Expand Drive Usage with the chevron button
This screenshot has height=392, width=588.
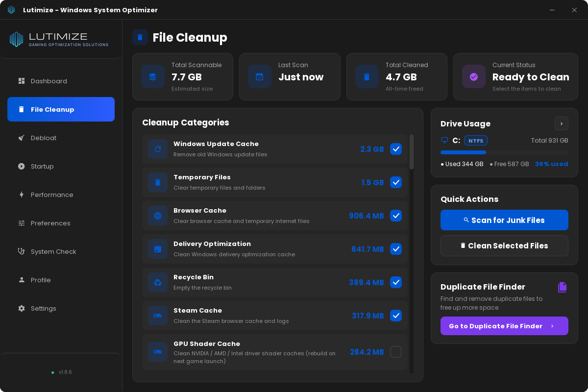coord(562,123)
